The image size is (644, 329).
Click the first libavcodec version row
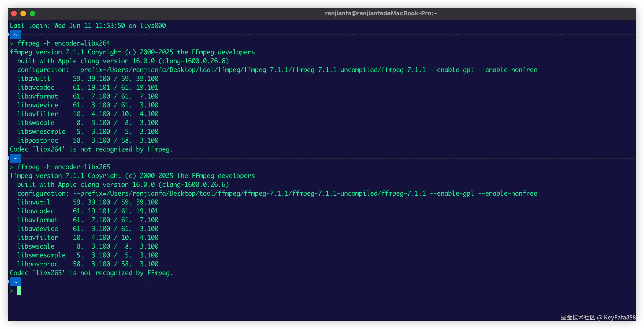click(88, 88)
